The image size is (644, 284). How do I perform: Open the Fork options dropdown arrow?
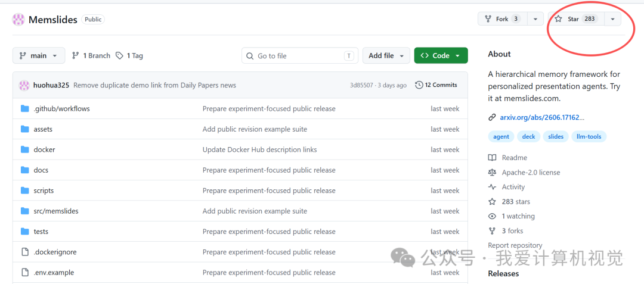pos(535,19)
